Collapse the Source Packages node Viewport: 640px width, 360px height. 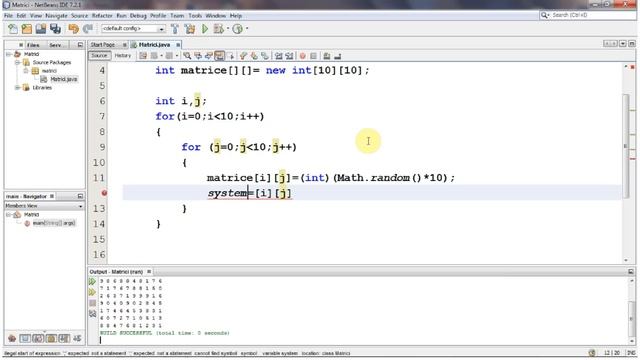point(18,62)
